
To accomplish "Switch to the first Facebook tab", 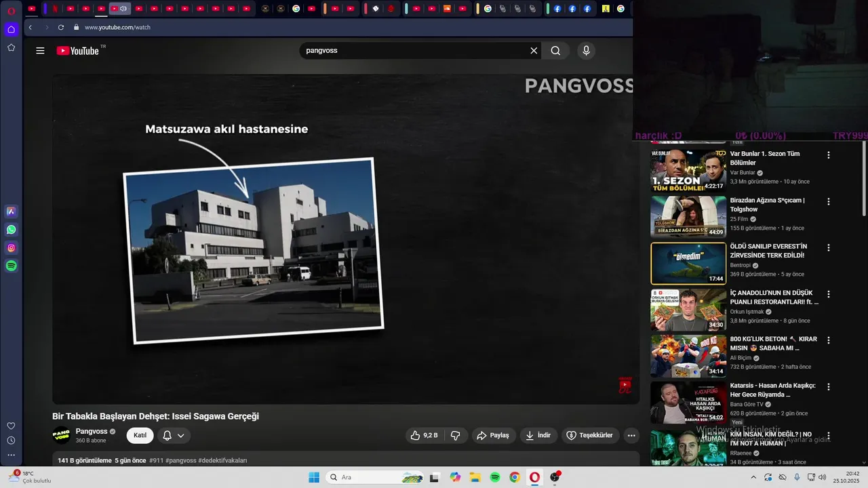I will (x=557, y=9).
